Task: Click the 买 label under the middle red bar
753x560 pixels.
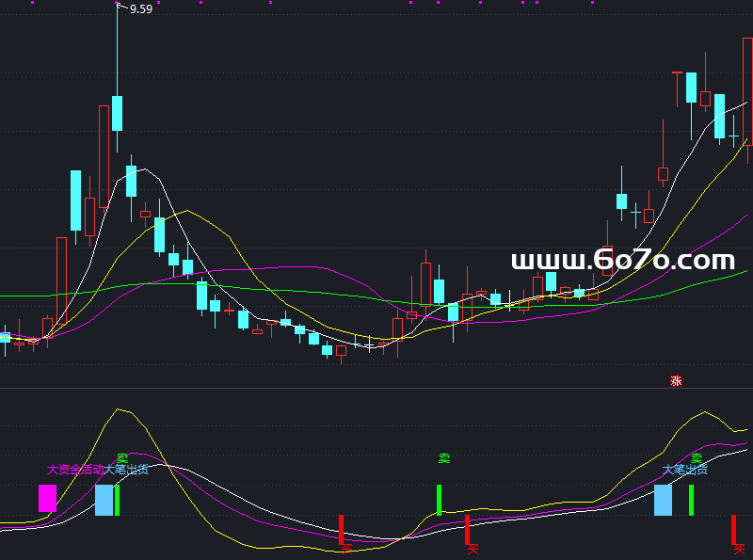Action: (473, 549)
